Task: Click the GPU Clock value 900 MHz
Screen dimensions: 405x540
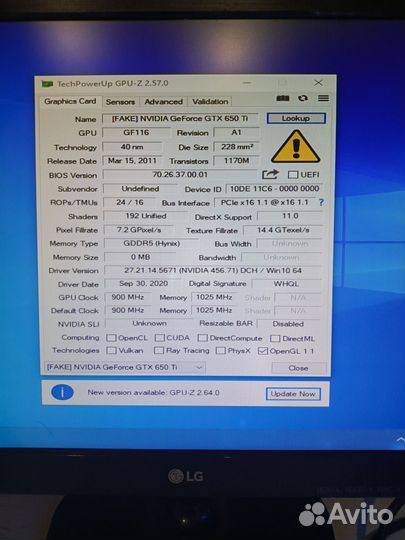Action: point(128,297)
